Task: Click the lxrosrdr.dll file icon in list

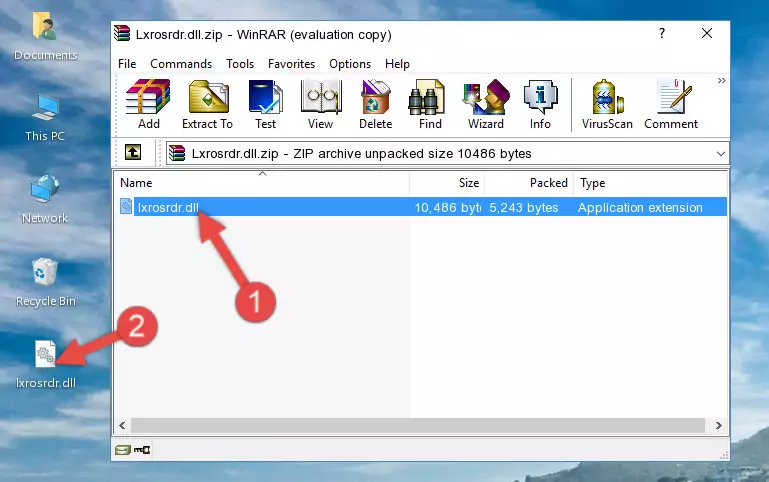Action: click(x=126, y=206)
